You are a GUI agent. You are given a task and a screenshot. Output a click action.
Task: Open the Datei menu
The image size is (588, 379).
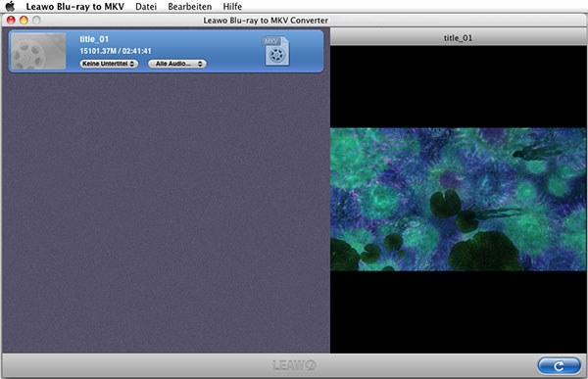pos(146,7)
